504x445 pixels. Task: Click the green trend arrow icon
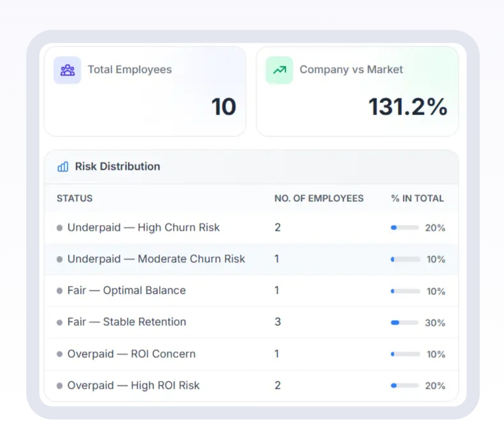click(x=279, y=69)
